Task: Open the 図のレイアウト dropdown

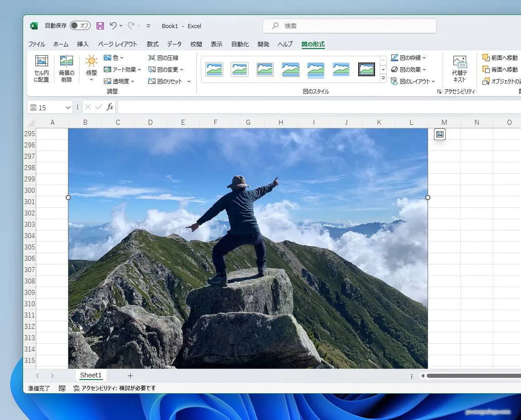Action: click(413, 81)
